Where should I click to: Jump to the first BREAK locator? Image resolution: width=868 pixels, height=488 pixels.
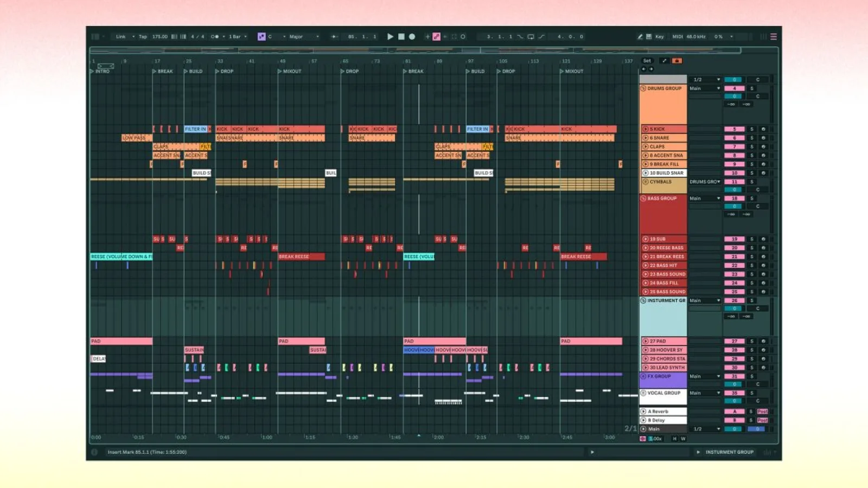click(163, 71)
